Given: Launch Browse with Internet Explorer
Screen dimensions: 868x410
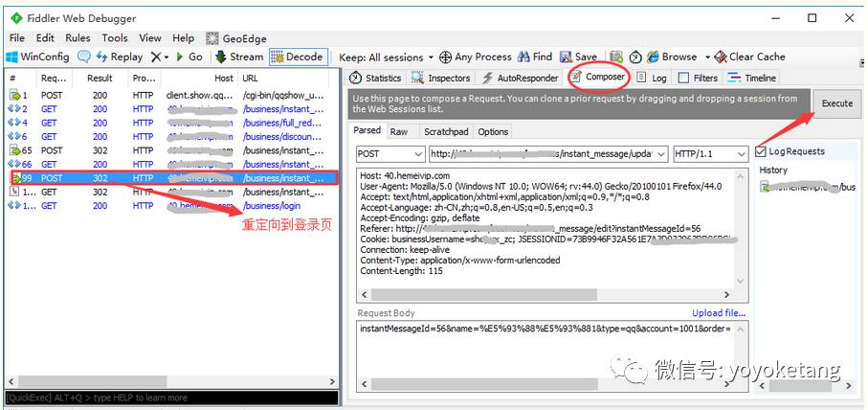Looking at the screenshot, I should click(x=672, y=57).
